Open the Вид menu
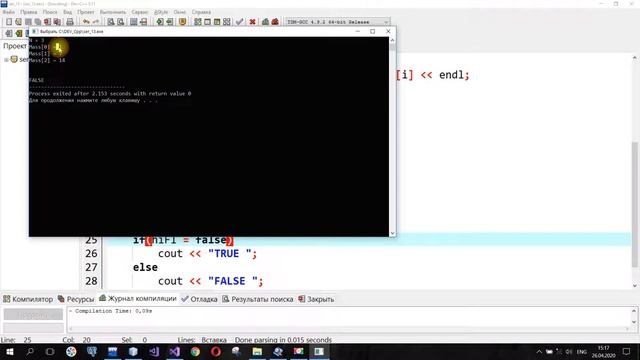 [67, 12]
